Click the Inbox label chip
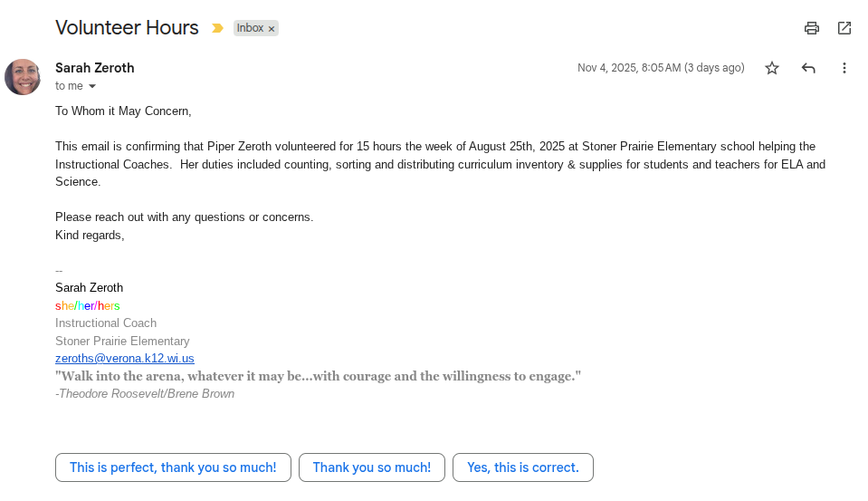Screen dimensions: 868x501 click(x=250, y=28)
